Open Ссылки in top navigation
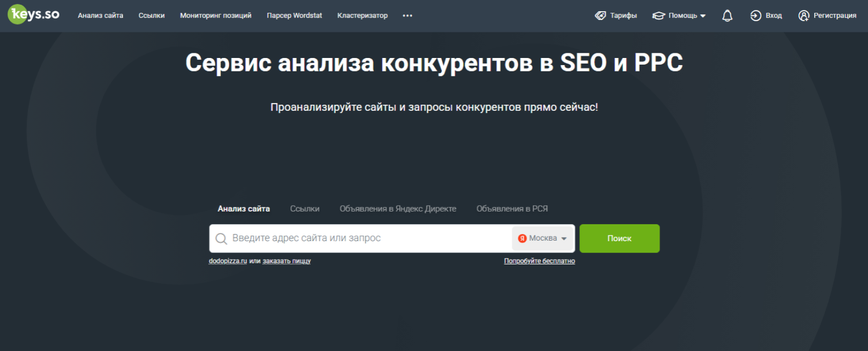Viewport: 868px width, 351px height. (x=151, y=16)
